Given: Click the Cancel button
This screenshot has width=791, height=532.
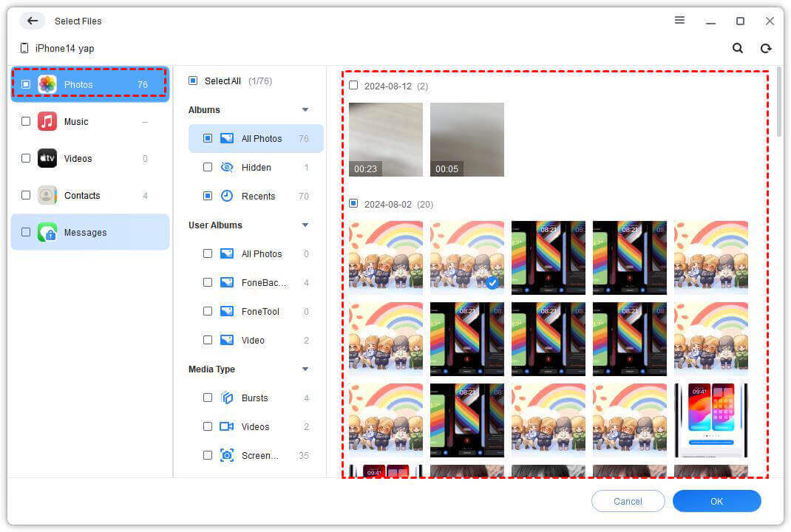Looking at the screenshot, I should pyautogui.click(x=628, y=501).
